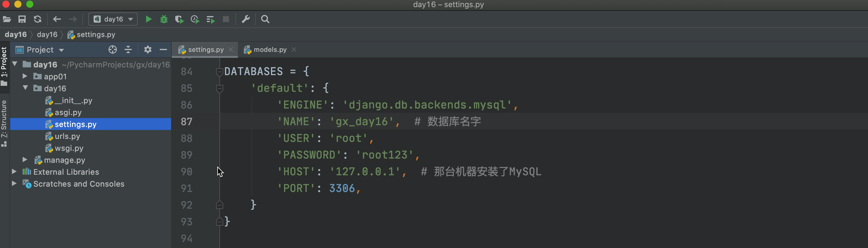This screenshot has width=868, height=248.
Task: Click the Run concurrency diagram icon
Action: pyautogui.click(x=211, y=20)
